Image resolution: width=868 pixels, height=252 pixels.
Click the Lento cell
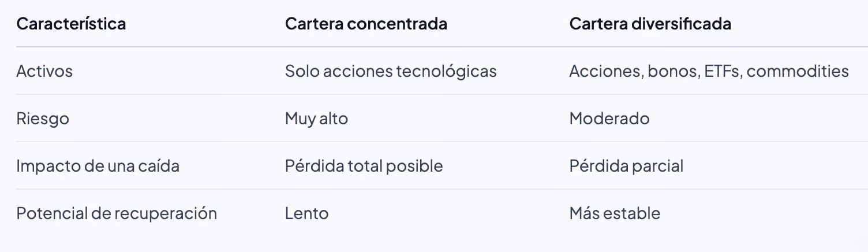tap(306, 213)
